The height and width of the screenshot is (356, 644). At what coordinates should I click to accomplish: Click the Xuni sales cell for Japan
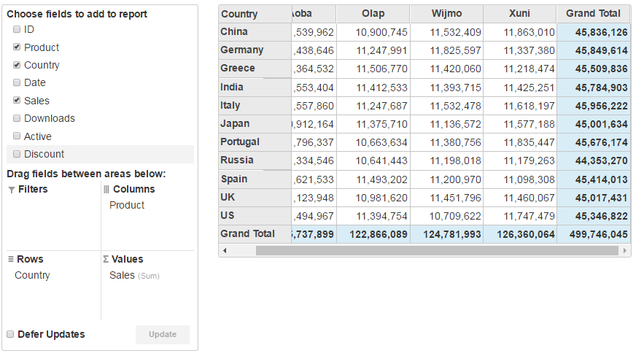pyautogui.click(x=519, y=124)
